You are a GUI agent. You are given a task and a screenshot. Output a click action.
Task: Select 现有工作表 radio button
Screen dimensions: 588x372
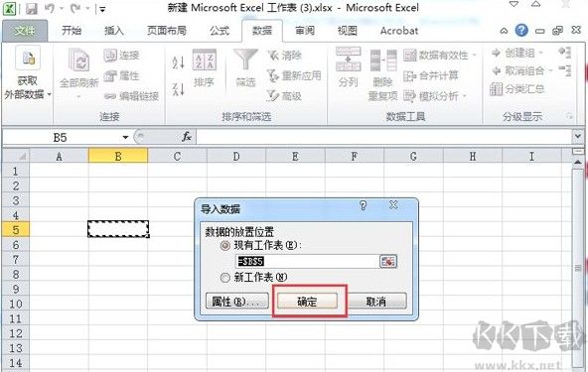[225, 246]
